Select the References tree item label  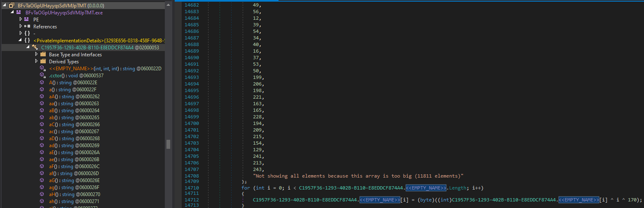click(x=45, y=26)
